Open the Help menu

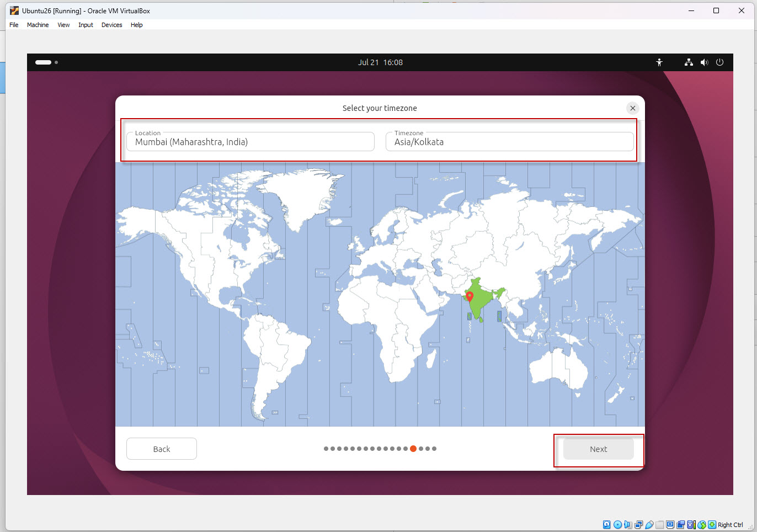point(136,25)
